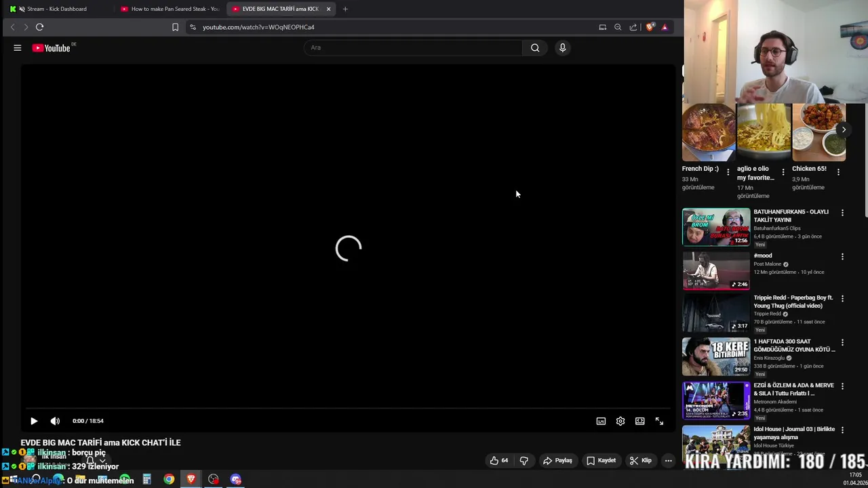
Task: Open the Enis Kirazoglu channel name
Action: [x=769, y=358]
